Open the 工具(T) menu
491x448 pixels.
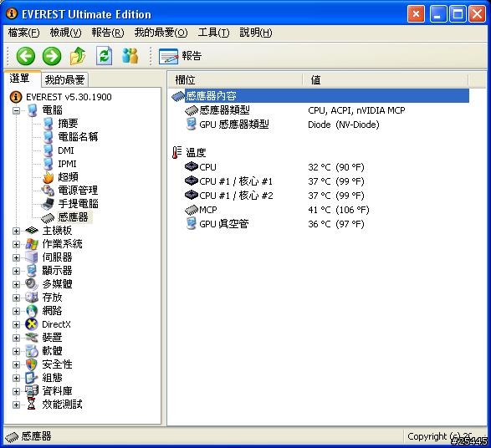coord(213,33)
